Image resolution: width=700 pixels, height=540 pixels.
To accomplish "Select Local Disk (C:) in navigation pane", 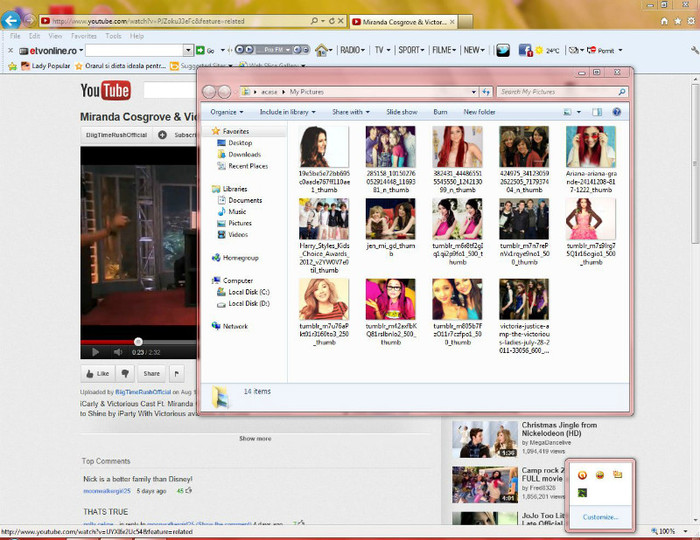I will click(249, 292).
